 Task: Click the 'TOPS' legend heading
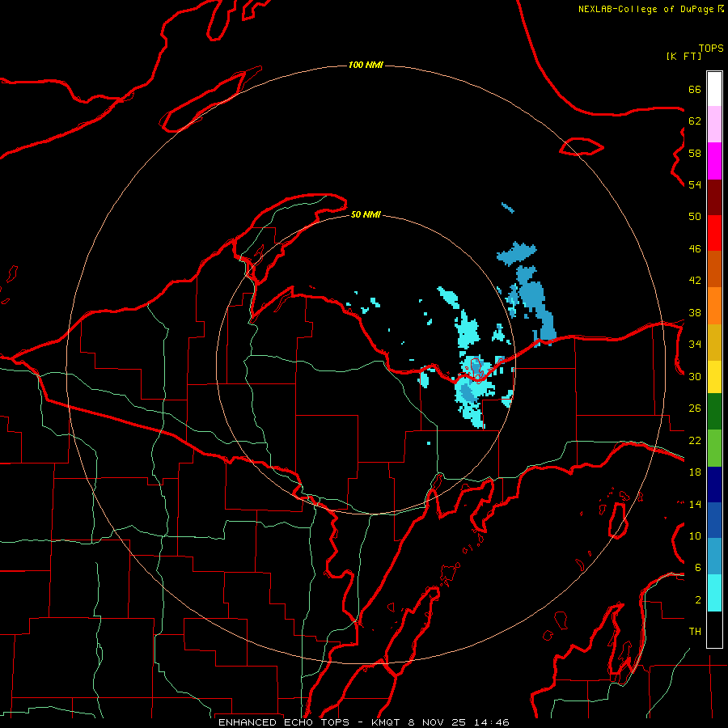711,49
